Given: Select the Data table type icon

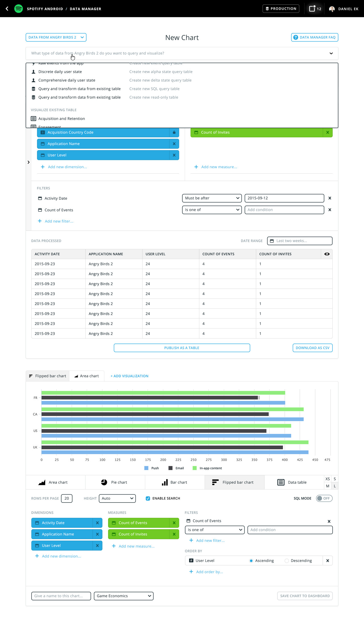Looking at the screenshot, I should (x=281, y=482).
